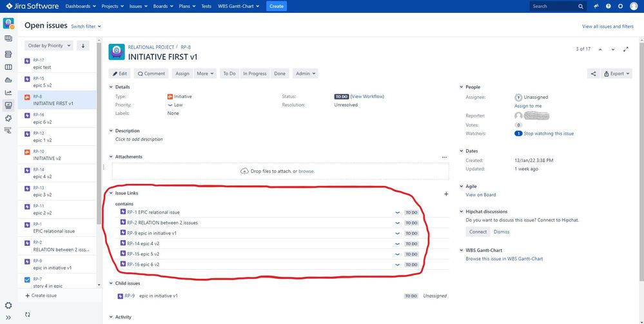Click the search magnifier icon
The image size is (644, 324).
pos(581,6)
